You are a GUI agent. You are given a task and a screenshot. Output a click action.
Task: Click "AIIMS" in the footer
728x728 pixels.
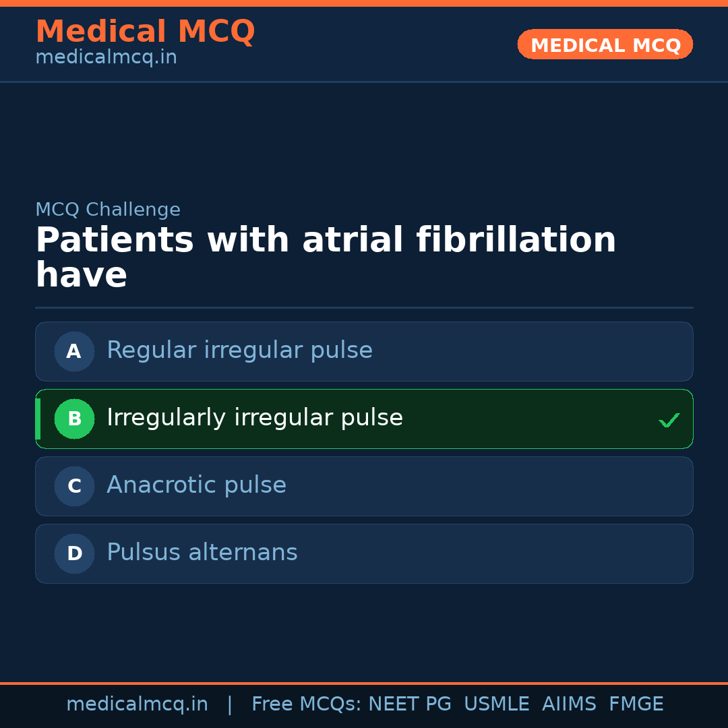pos(569,704)
